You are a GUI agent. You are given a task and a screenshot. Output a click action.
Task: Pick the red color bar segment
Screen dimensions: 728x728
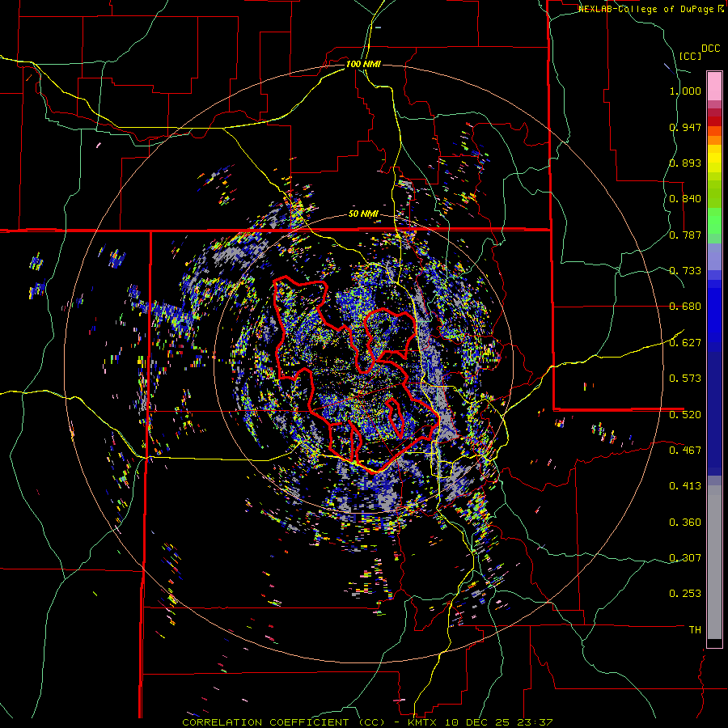[714, 121]
